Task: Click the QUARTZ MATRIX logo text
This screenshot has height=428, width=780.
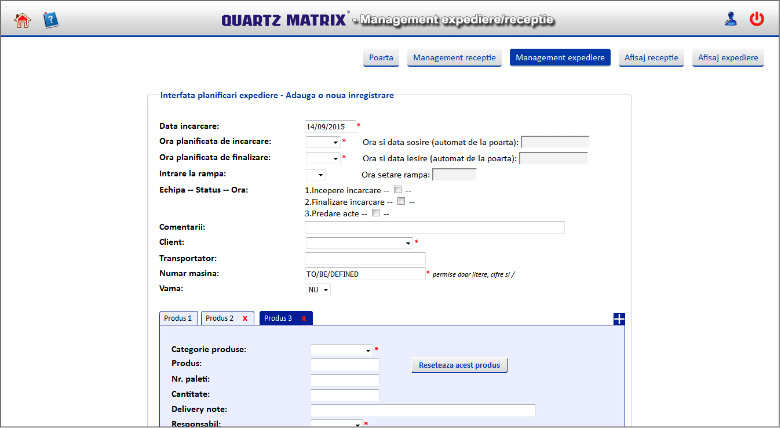Action: click(x=284, y=20)
